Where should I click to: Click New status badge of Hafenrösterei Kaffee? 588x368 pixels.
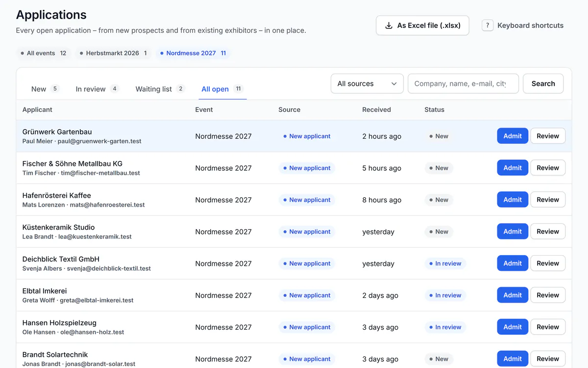[439, 200]
